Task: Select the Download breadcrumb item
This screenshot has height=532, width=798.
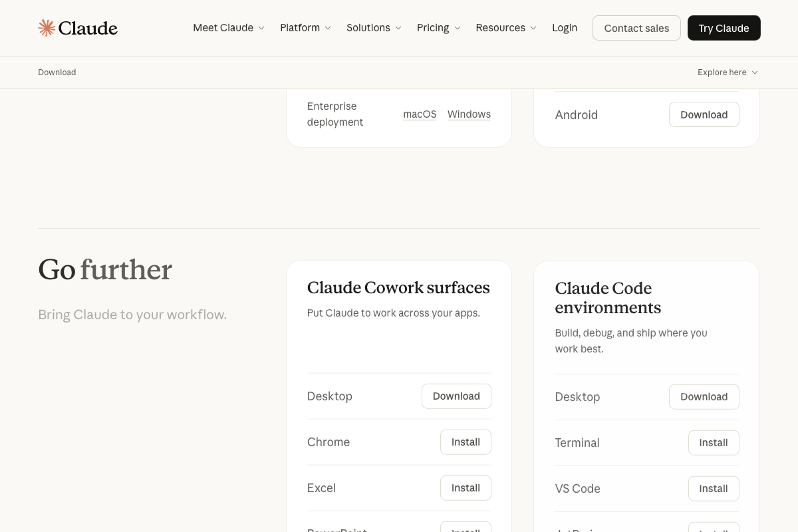Action: (57, 72)
